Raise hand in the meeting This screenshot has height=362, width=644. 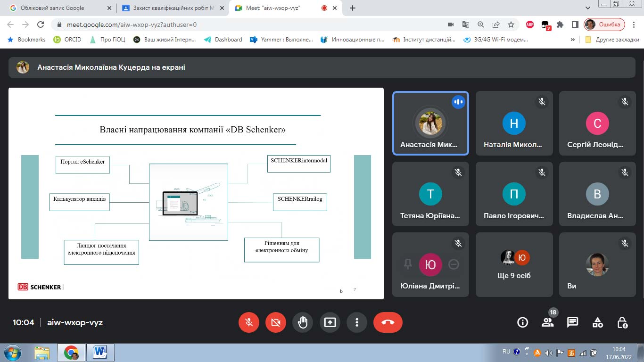303,322
